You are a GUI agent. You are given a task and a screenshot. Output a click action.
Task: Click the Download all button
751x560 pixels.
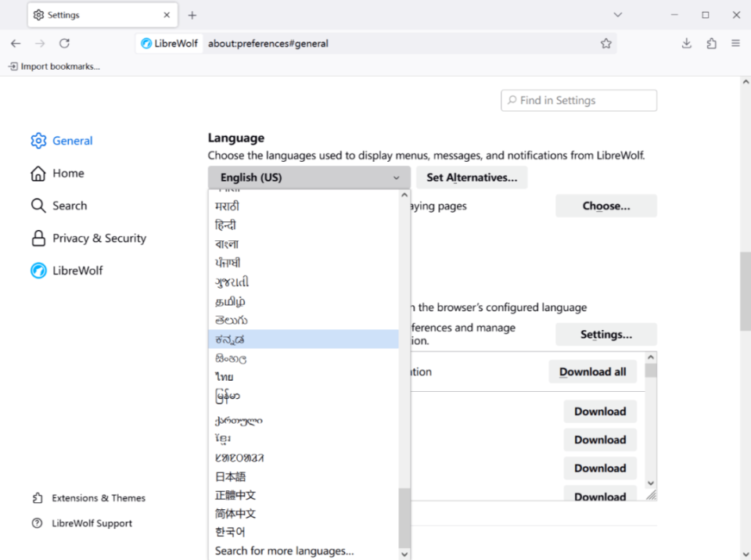point(592,372)
